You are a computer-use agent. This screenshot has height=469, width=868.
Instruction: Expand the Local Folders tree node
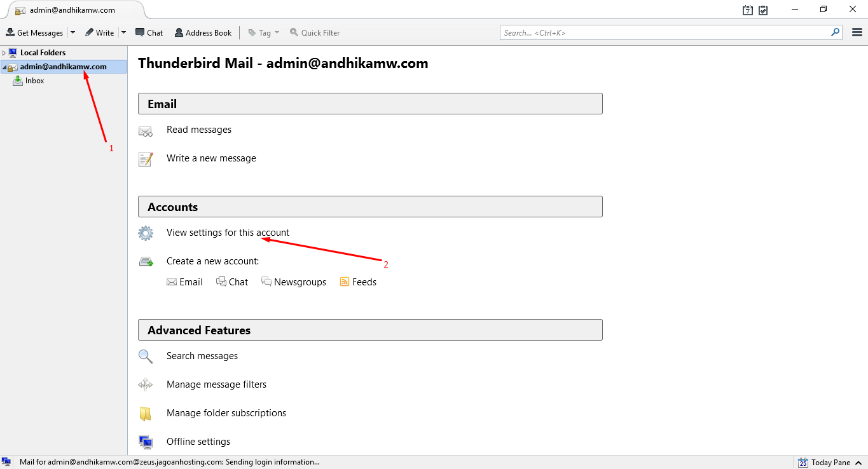pos(4,53)
